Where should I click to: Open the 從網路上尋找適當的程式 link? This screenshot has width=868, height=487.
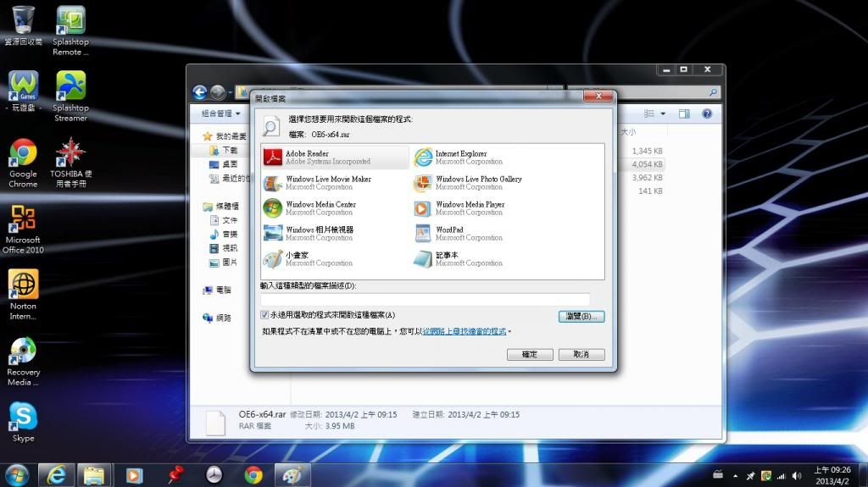(x=465, y=331)
